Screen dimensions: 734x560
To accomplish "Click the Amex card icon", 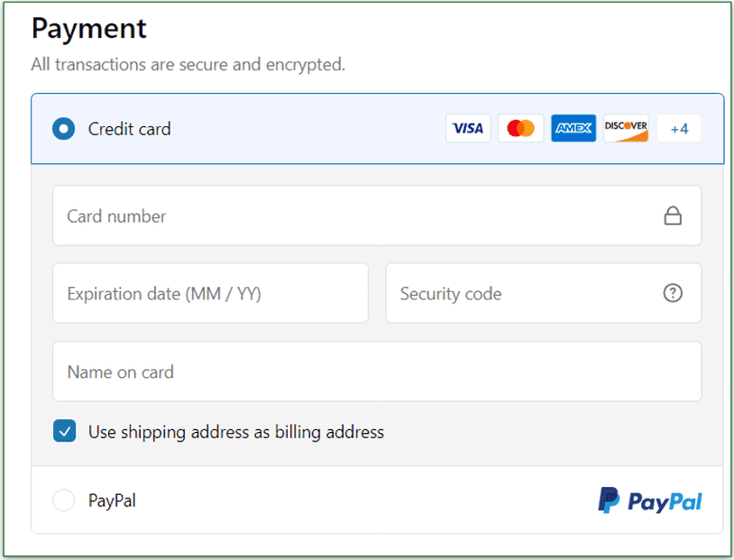I will coord(573,128).
